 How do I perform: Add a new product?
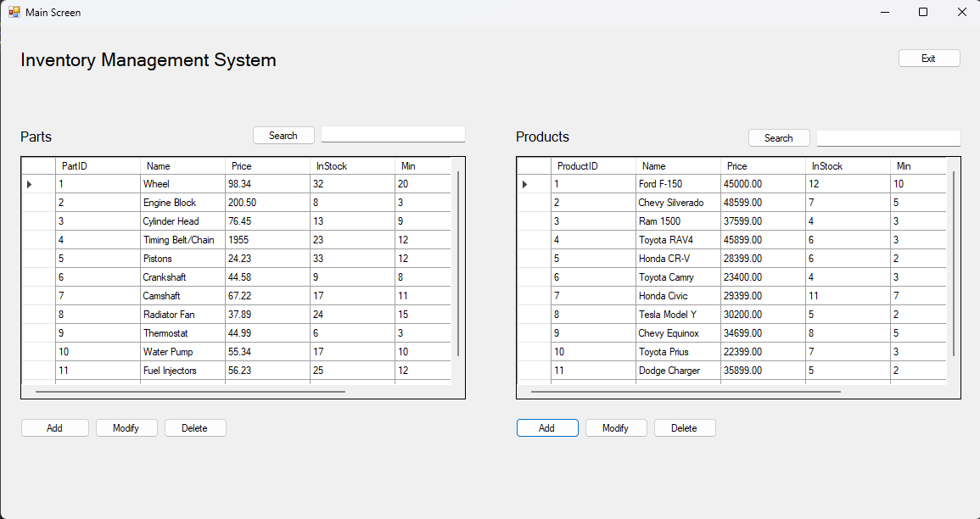tap(547, 427)
